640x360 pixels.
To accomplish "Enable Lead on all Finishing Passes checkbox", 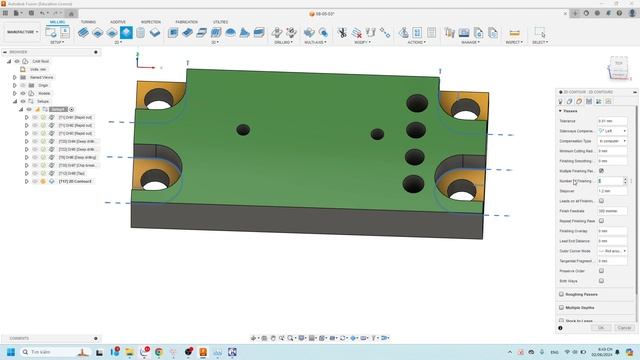I will click(601, 201).
